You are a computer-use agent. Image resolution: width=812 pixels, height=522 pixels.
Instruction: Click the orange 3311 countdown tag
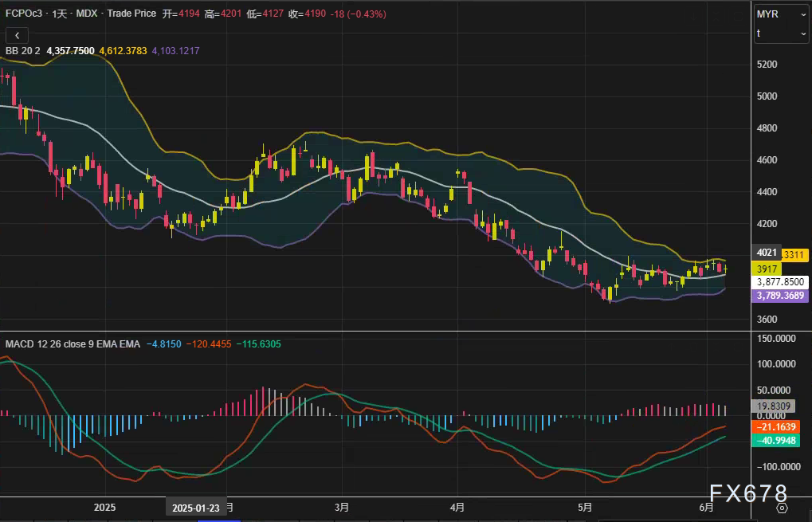point(795,255)
